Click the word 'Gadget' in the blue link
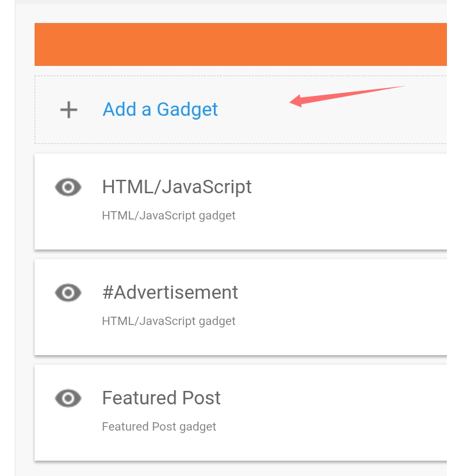The image size is (461, 476). point(187,109)
